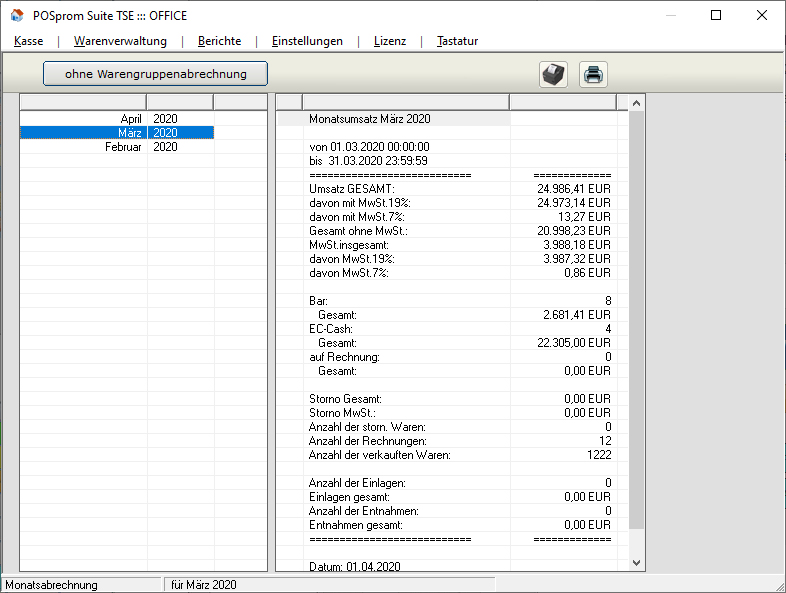Click the 'Datum: 01.04.2020' line
786x593 pixels.
(x=355, y=567)
